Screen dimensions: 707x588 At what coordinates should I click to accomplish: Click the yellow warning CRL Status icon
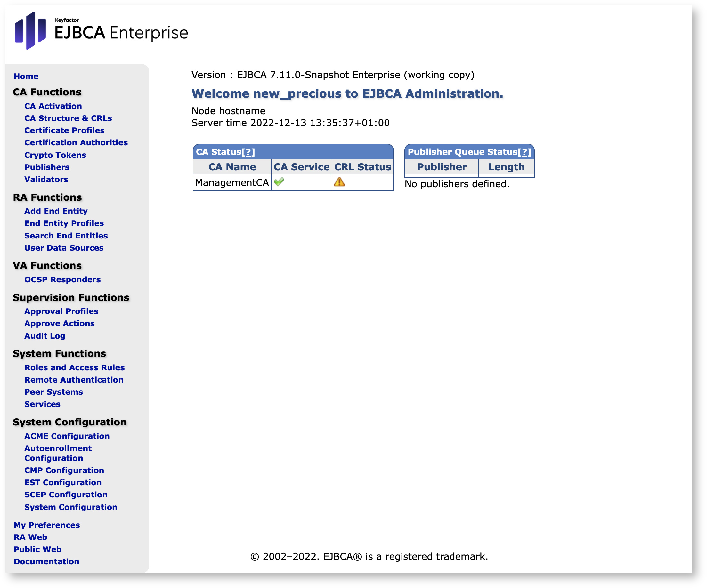pyautogui.click(x=339, y=182)
